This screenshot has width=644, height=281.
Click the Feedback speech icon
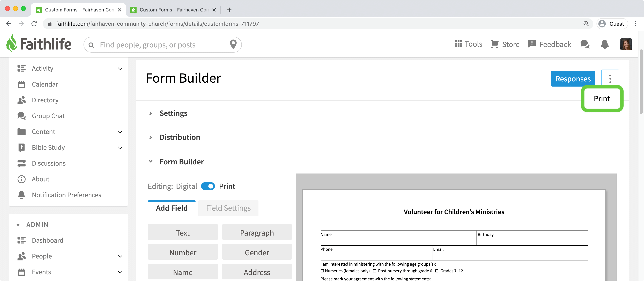[x=532, y=44]
